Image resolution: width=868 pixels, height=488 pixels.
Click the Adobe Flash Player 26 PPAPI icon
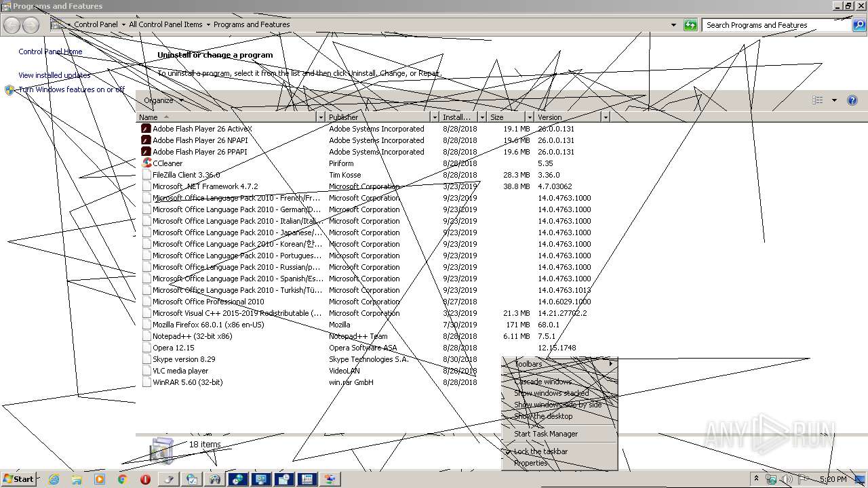pos(146,152)
